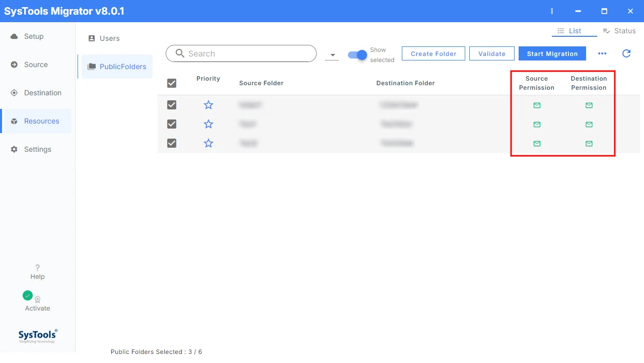Click Source Permission mail icon in third row
Image resolution: width=644 pixels, height=363 pixels.
click(537, 144)
